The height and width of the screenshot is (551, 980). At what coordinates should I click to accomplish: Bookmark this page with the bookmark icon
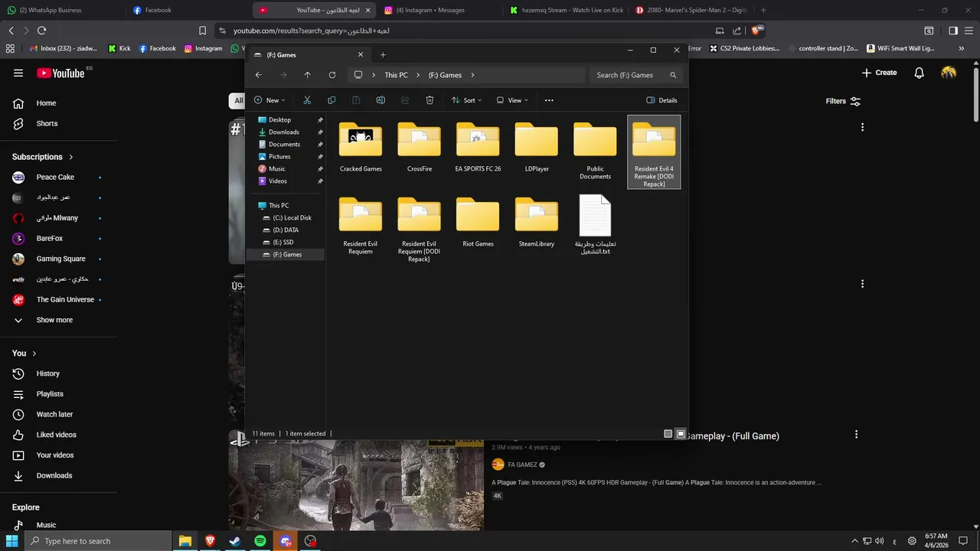(202, 31)
